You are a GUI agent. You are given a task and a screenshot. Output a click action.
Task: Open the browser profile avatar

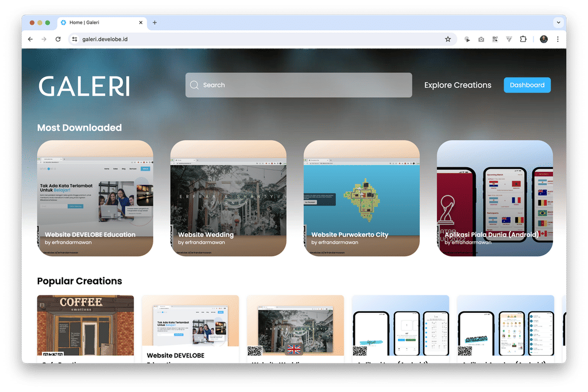click(x=543, y=39)
